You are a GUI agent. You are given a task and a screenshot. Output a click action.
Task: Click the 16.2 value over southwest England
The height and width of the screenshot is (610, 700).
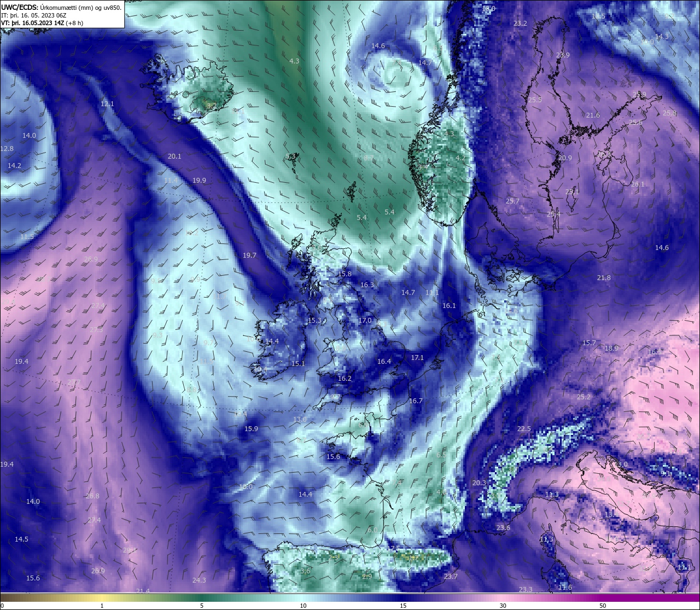pyautogui.click(x=345, y=379)
